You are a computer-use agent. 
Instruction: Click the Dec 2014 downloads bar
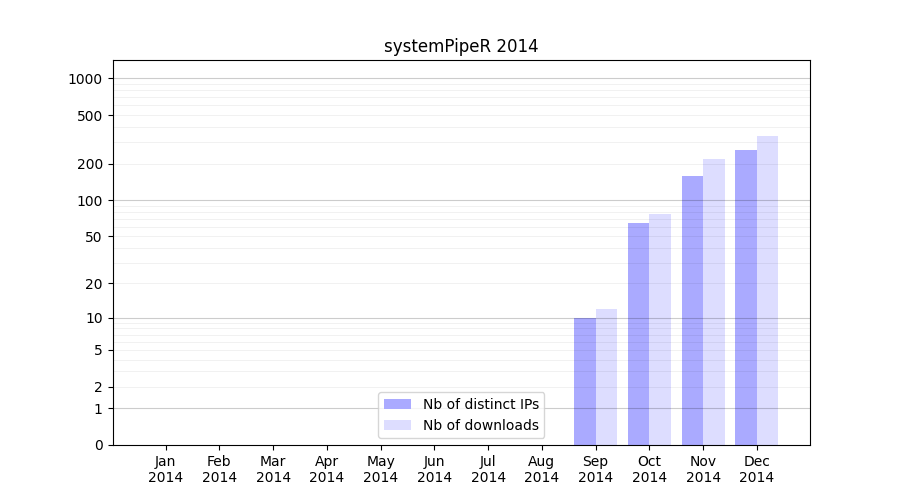pos(767,290)
